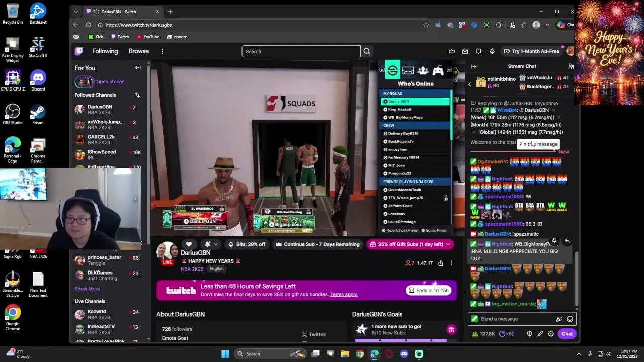This screenshot has height=362, width=644.
Task: Click the gift icon in goals panel
Action: [x=451, y=330]
